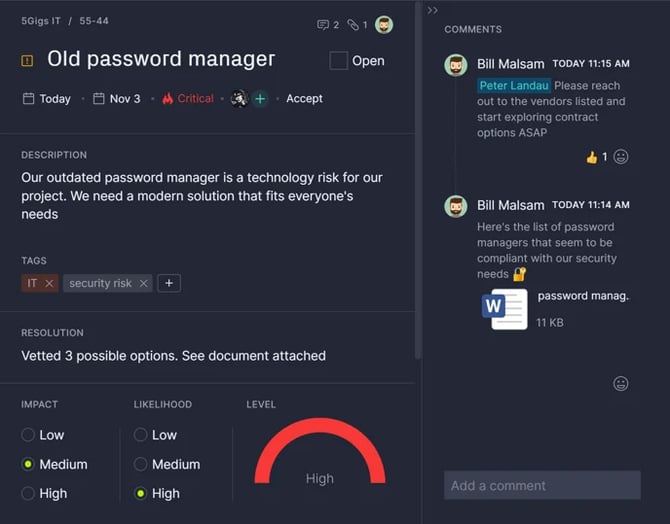The height and width of the screenshot is (524, 670).
Task: Edit the resolution text field
Action: [x=173, y=356]
